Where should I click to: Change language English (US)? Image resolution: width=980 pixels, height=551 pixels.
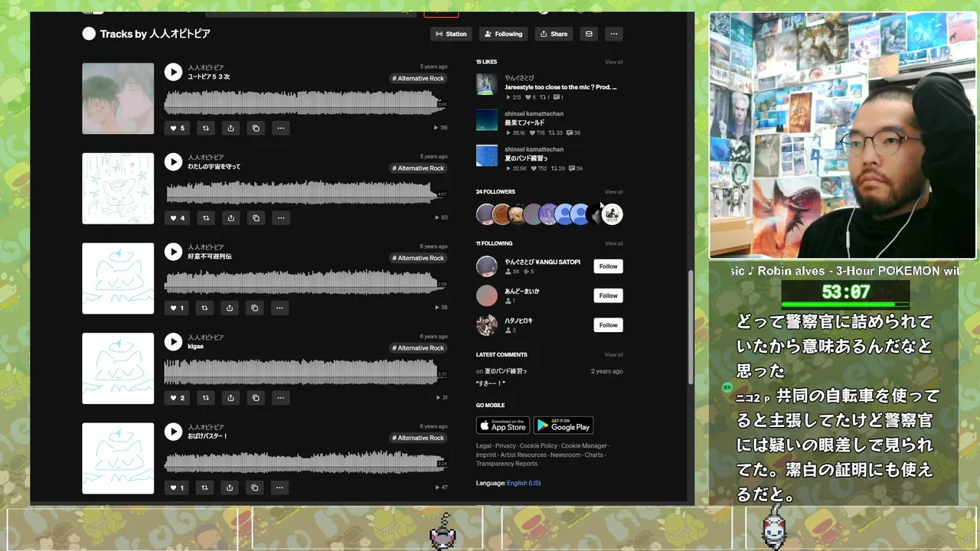(x=524, y=483)
